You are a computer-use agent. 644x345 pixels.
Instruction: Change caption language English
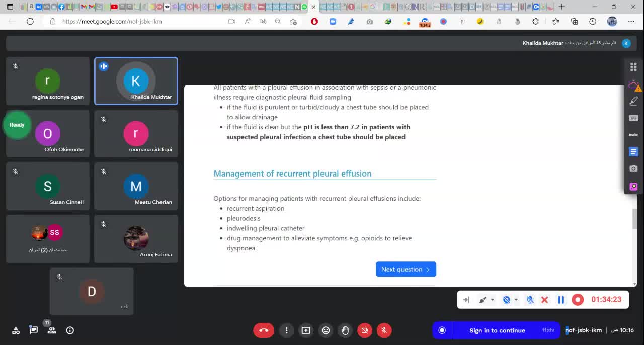pyautogui.click(x=633, y=135)
